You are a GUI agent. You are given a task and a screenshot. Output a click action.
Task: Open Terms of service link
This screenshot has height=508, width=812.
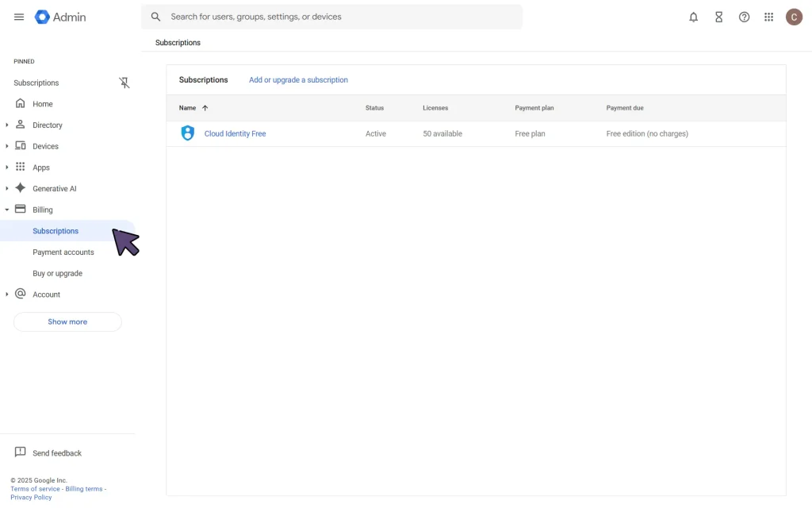click(35, 489)
